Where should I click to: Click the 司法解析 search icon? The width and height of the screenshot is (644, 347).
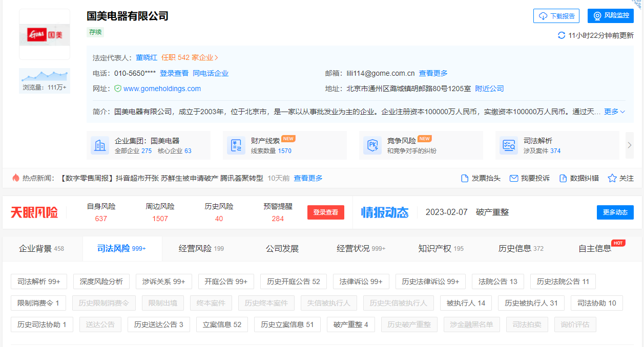click(x=509, y=145)
